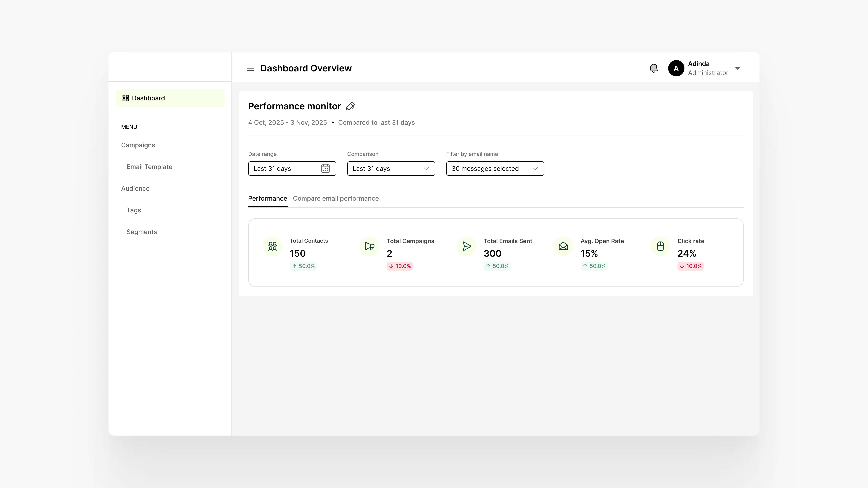
Task: Click the hamburger menu icon
Action: pos(250,68)
